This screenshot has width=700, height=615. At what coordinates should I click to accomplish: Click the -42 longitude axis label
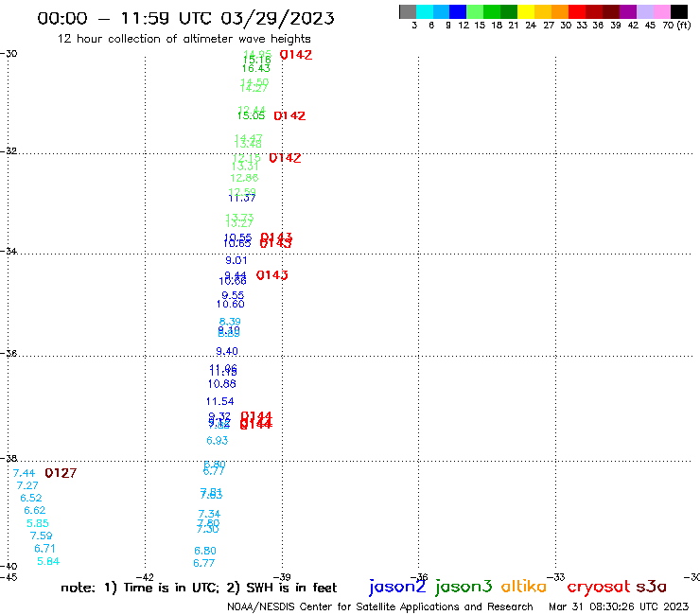pyautogui.click(x=145, y=577)
